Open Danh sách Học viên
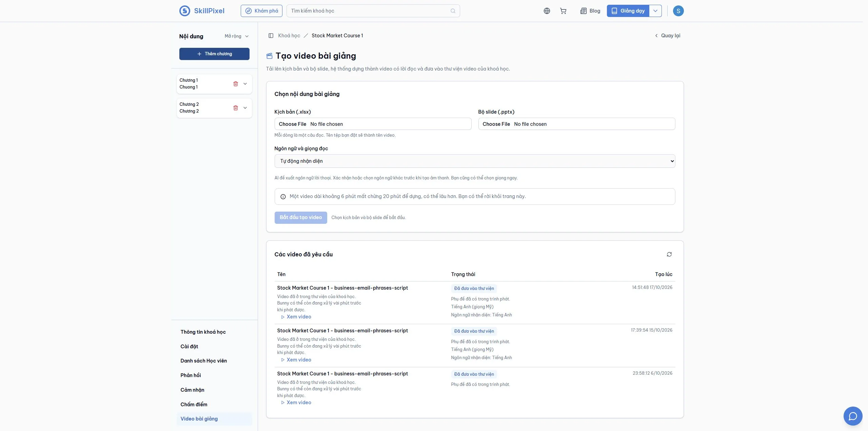This screenshot has height=431, width=868. 204,361
